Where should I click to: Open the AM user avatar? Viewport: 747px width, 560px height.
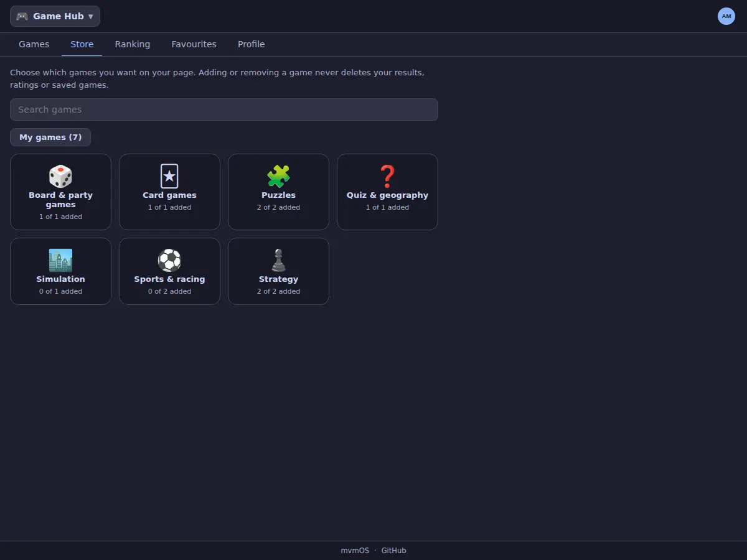(726, 16)
